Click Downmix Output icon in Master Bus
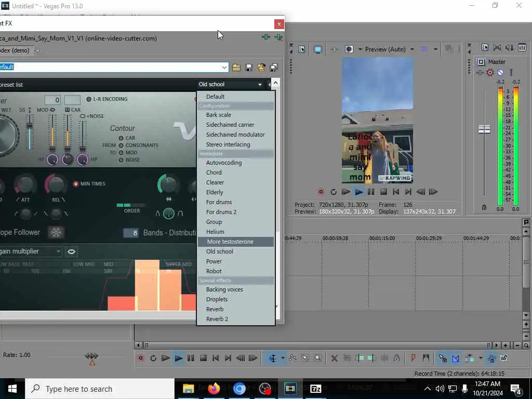The height and width of the screenshot is (399, 532). tap(497, 47)
